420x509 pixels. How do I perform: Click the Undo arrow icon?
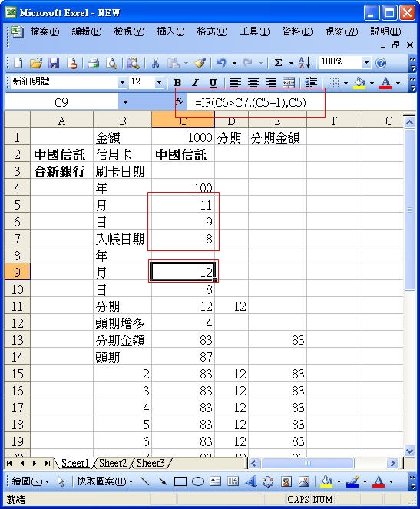coord(222,63)
